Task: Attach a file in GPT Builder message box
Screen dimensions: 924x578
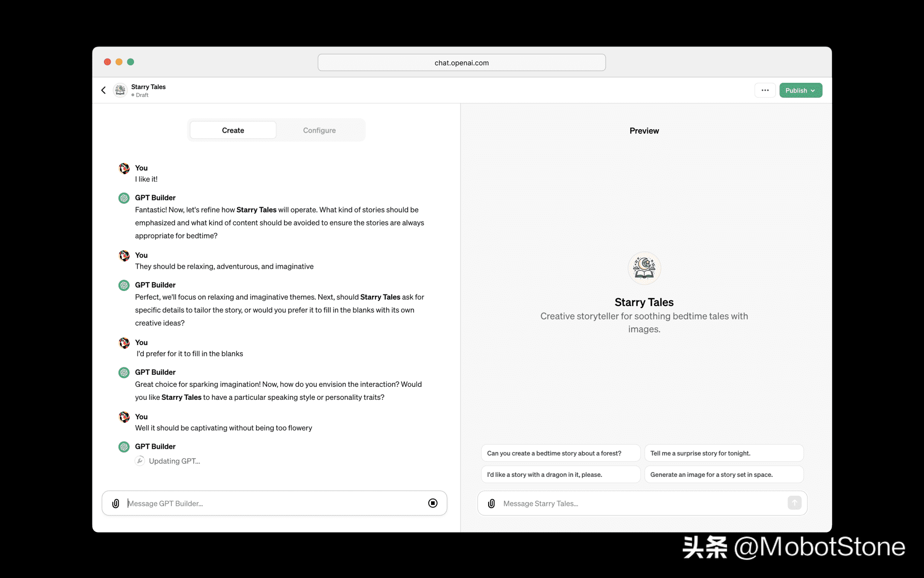Action: [x=116, y=503]
